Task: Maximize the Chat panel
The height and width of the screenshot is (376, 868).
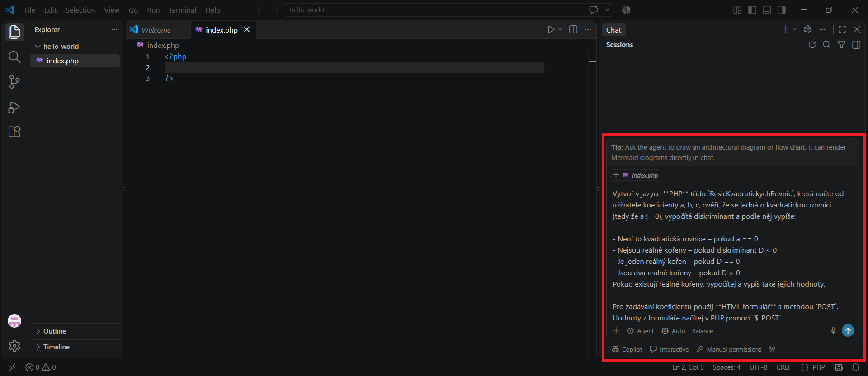Action: click(x=842, y=29)
